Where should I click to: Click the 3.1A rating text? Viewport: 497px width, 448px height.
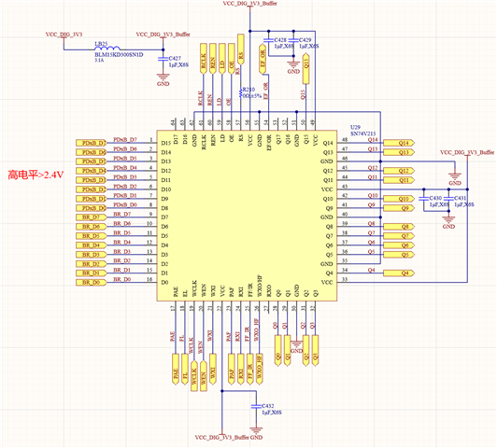[99, 60]
